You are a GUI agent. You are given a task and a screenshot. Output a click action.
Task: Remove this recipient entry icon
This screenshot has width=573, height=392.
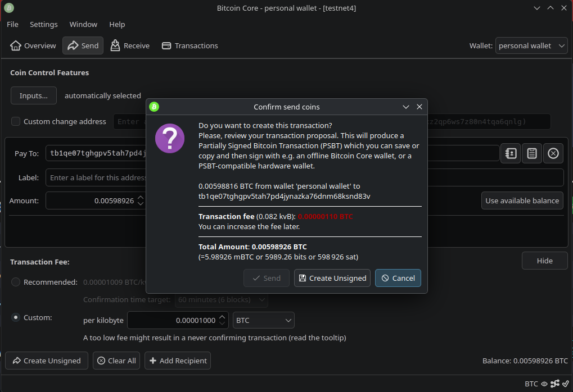pyautogui.click(x=553, y=153)
